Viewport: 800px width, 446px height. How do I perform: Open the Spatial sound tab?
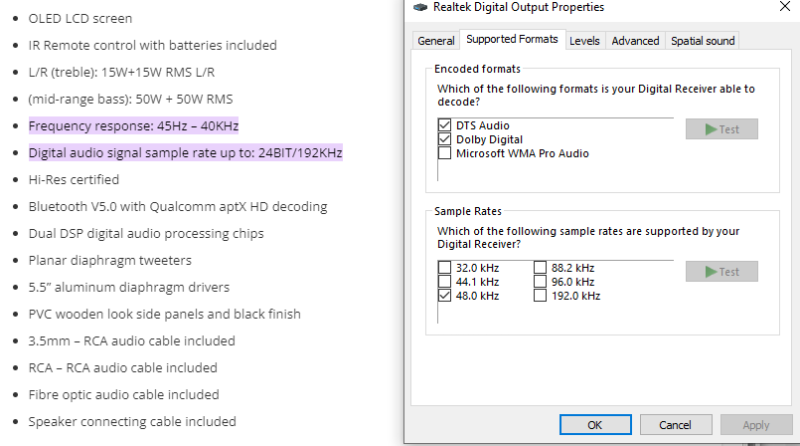(703, 41)
